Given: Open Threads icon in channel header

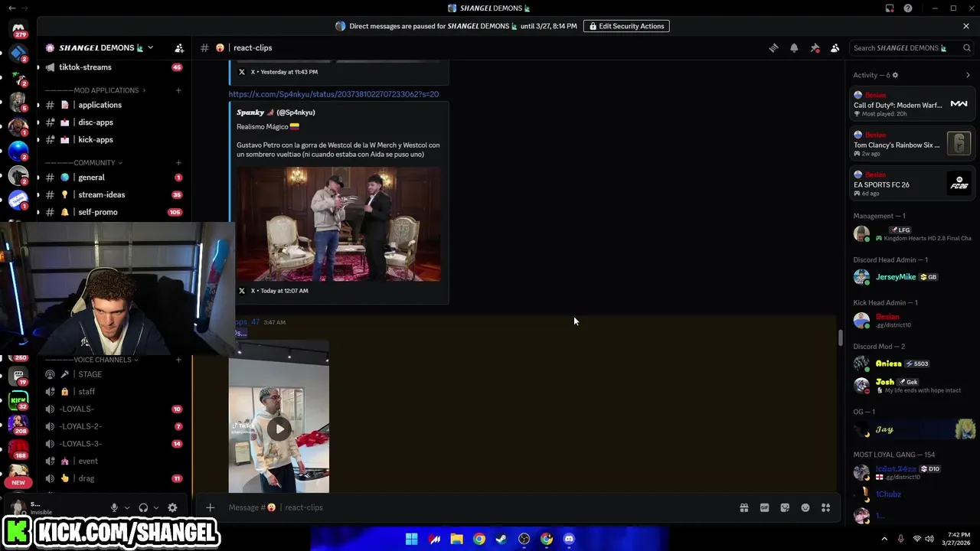Looking at the screenshot, I should (x=773, y=47).
